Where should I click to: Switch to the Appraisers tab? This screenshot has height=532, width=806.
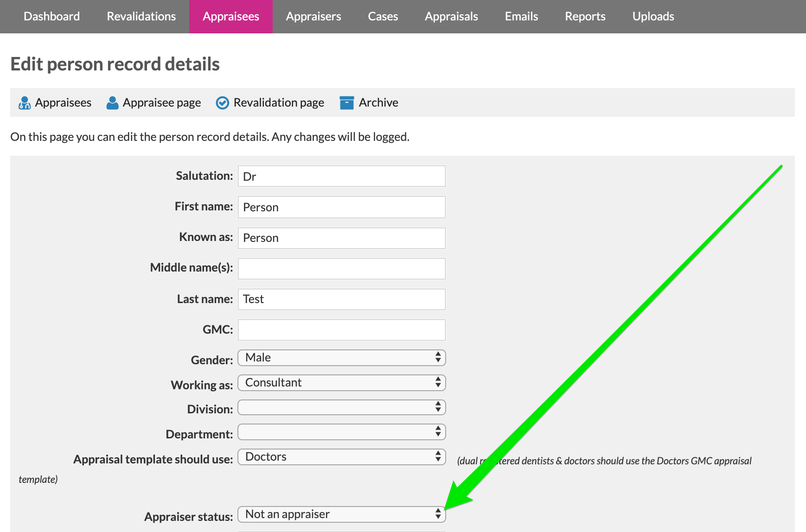pos(313,17)
